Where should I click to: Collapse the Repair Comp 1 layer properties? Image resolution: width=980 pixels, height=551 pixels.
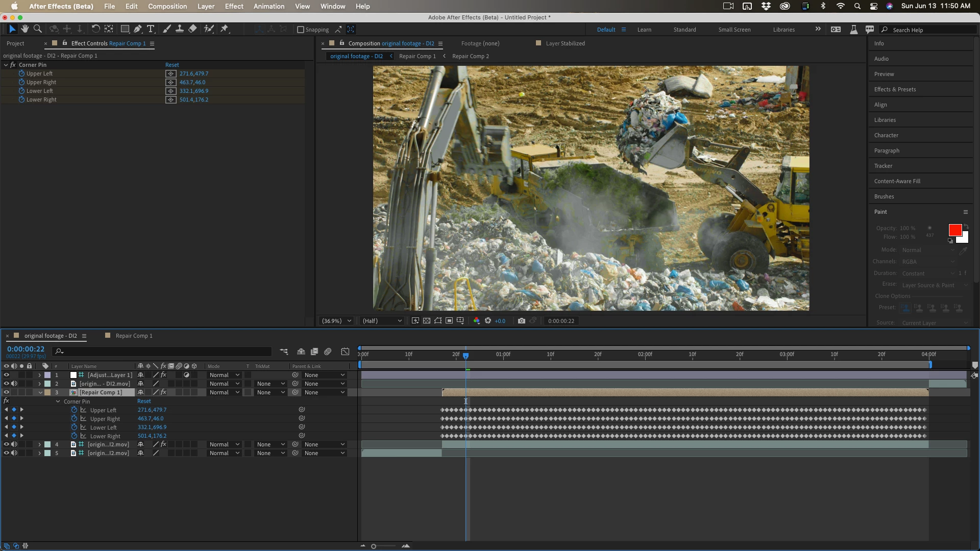pyautogui.click(x=40, y=392)
